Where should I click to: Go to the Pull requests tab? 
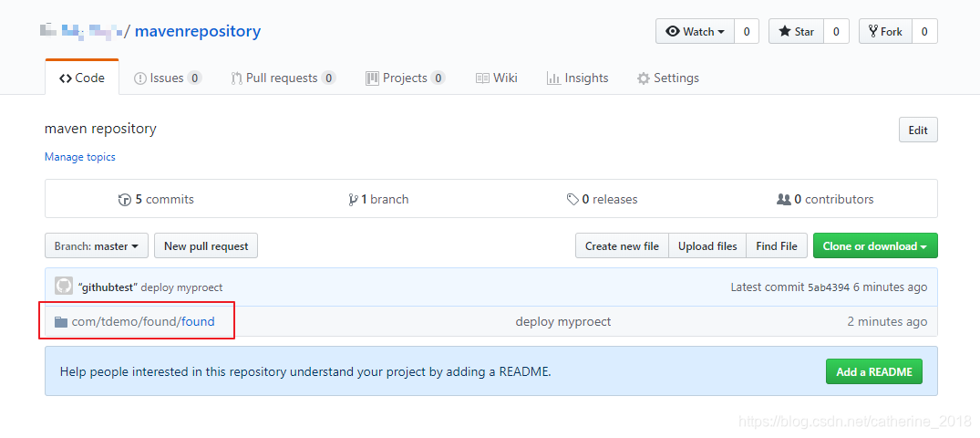click(284, 78)
